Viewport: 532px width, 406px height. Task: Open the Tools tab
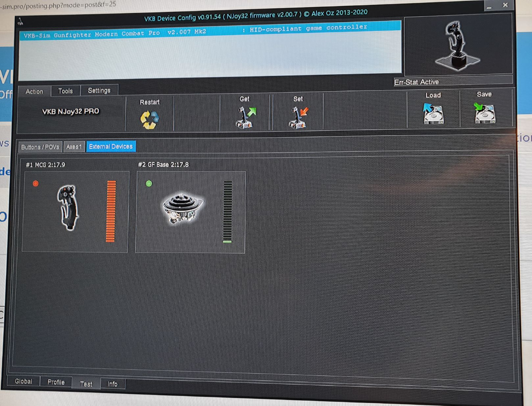tap(65, 91)
